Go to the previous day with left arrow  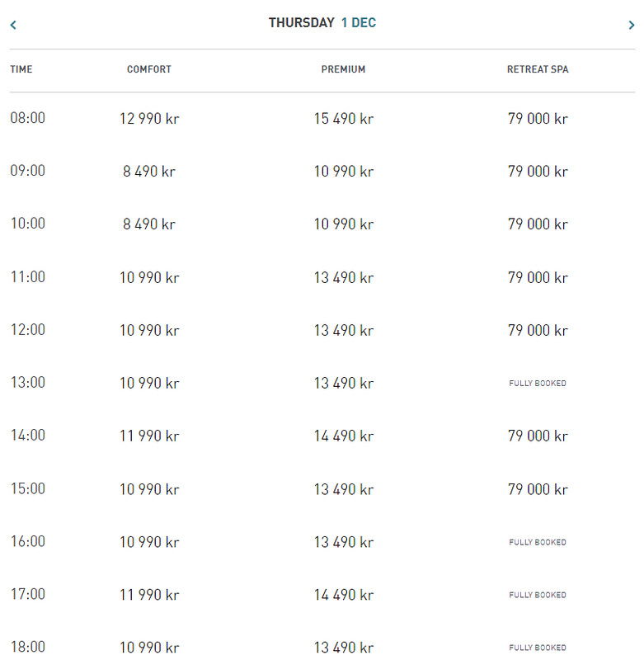(x=13, y=25)
